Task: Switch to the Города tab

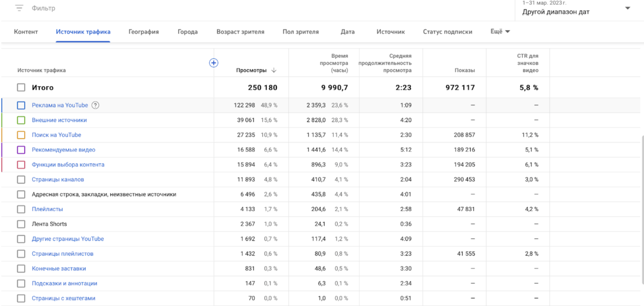Action: click(x=188, y=32)
